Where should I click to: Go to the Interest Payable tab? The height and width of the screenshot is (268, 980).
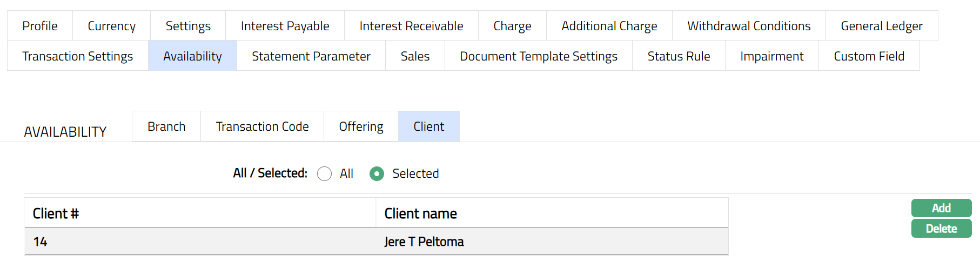coord(285,26)
